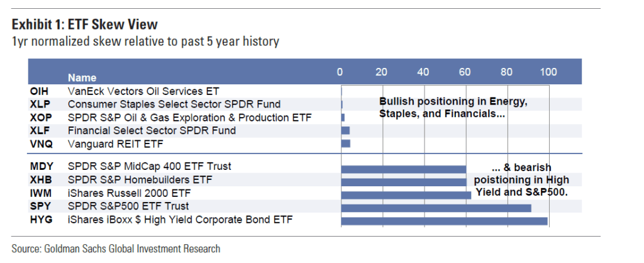Select the MDY MidCap 400 bar
644x263 pixels.
(403, 169)
